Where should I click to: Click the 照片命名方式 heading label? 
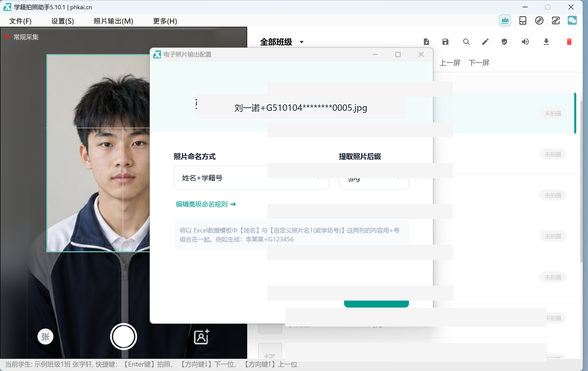(x=195, y=157)
